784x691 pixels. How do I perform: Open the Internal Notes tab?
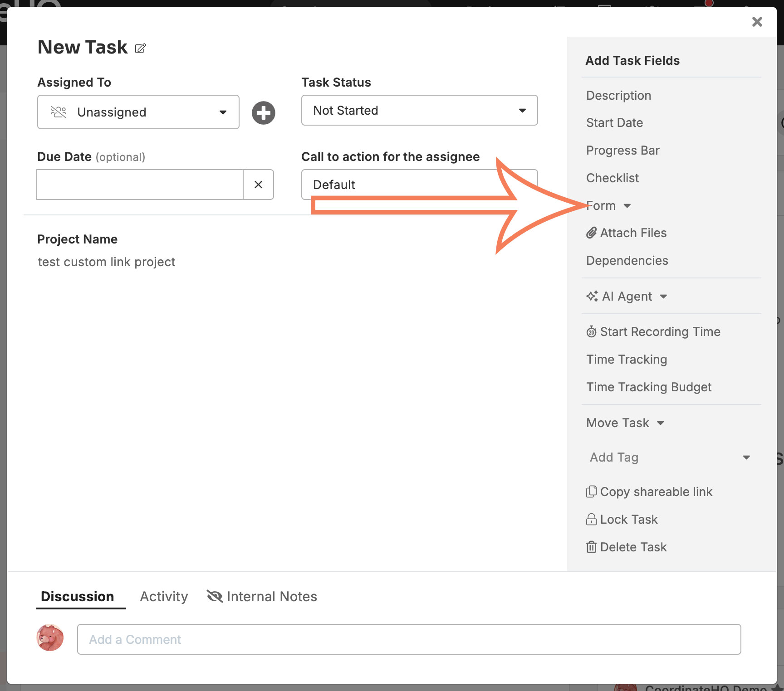coord(262,597)
